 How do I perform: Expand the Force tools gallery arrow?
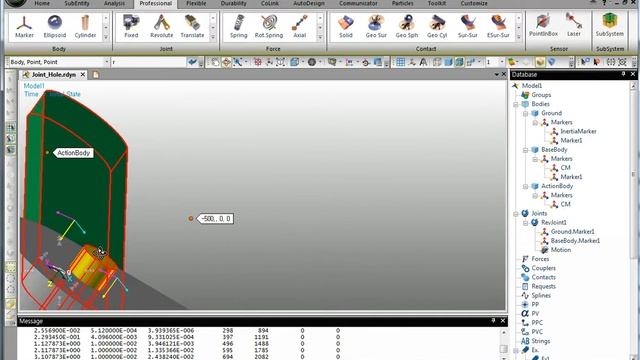tap(320, 37)
